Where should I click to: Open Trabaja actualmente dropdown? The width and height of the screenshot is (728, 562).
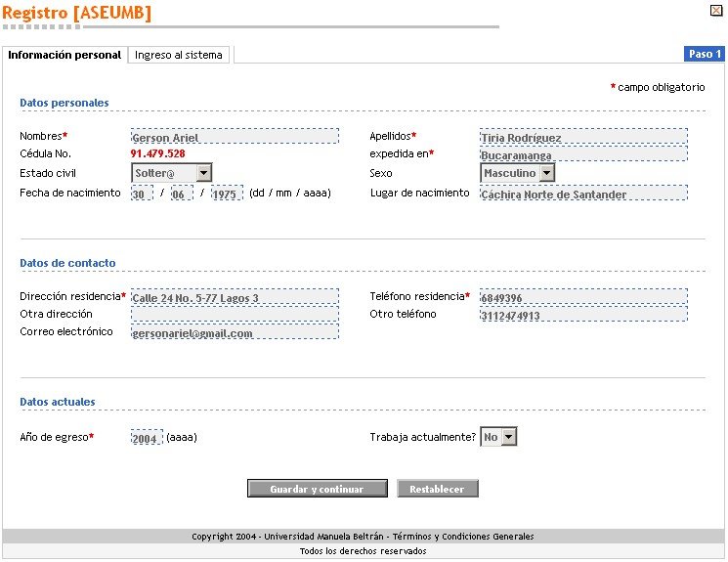[508, 438]
